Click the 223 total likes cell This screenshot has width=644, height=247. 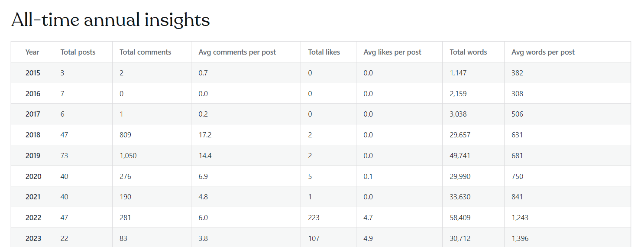point(314,218)
